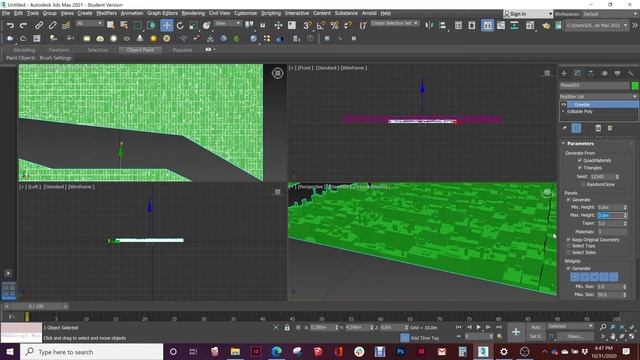Switch to the Modeling ribbon tab
The height and width of the screenshot is (360, 640).
(24, 50)
